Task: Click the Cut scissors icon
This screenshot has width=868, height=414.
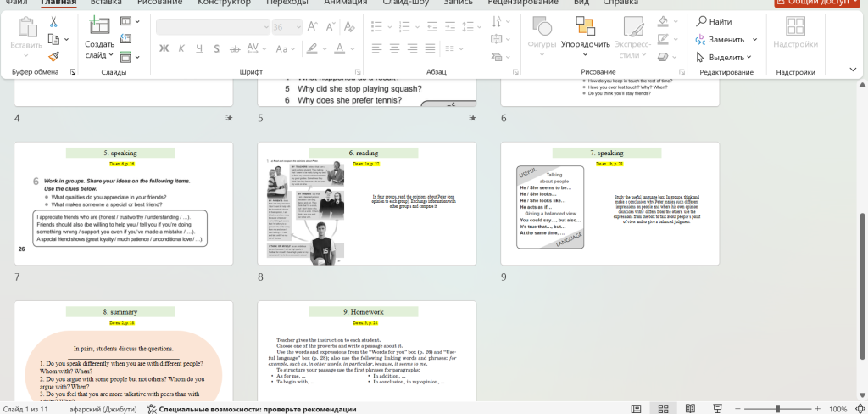Action: tap(53, 22)
